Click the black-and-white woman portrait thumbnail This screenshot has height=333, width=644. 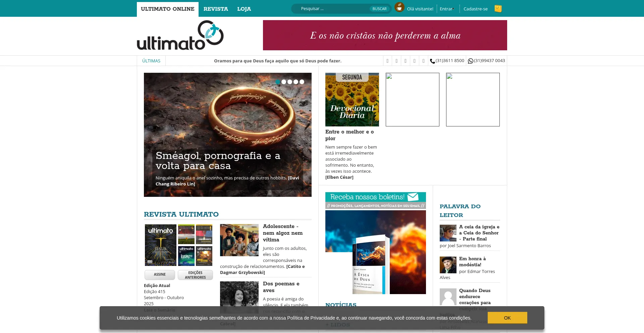[239, 297]
